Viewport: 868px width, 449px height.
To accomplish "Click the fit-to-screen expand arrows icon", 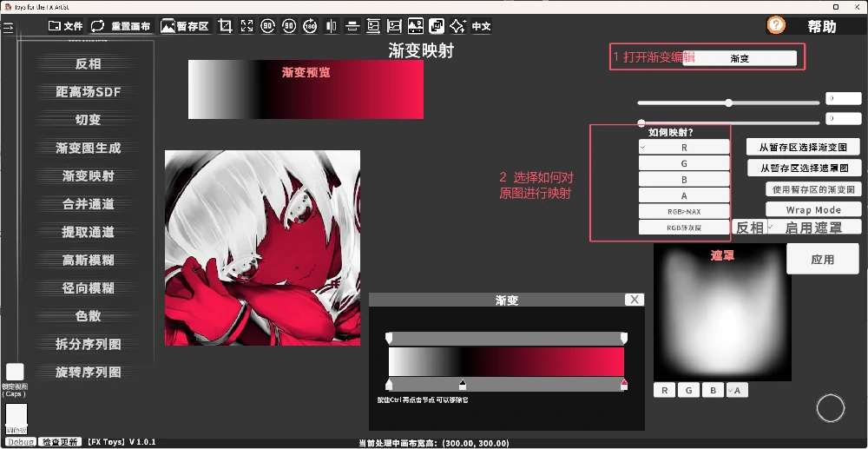I will click(x=247, y=26).
